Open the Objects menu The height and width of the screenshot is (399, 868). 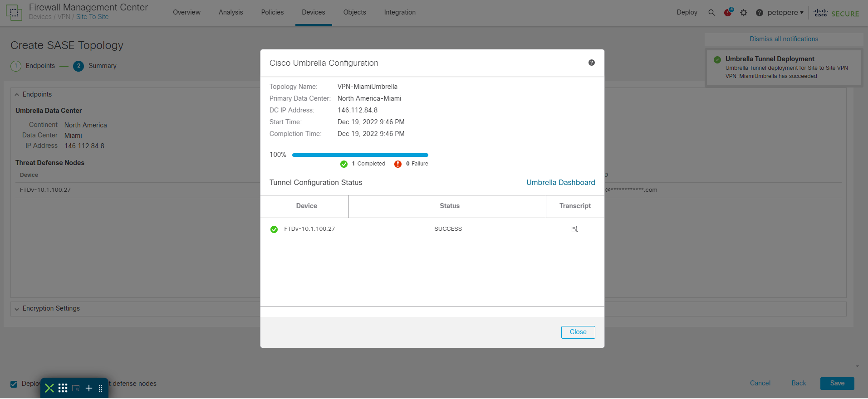(x=354, y=12)
